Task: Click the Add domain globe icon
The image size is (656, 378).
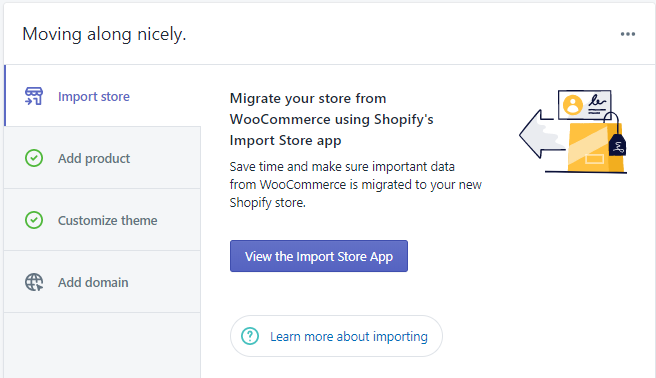Action: (34, 282)
